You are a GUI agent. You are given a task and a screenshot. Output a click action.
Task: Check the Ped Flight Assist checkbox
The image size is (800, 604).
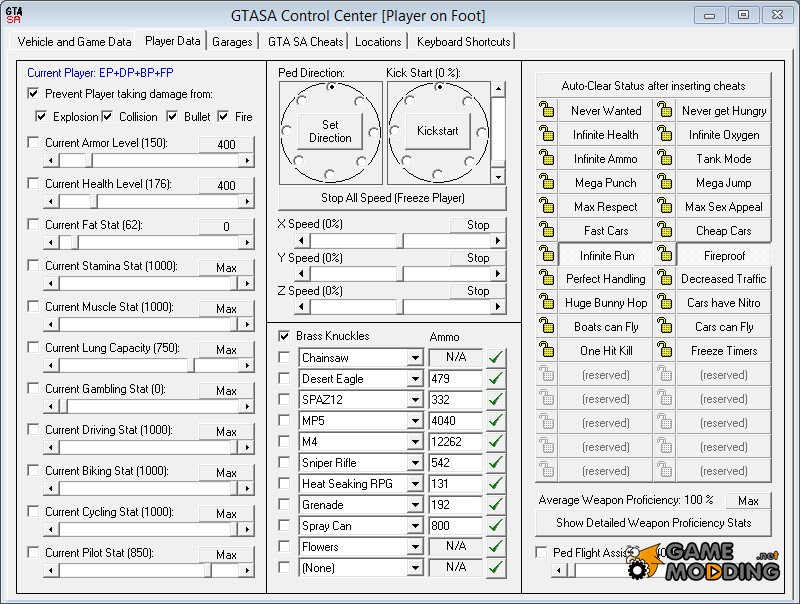[x=541, y=552]
